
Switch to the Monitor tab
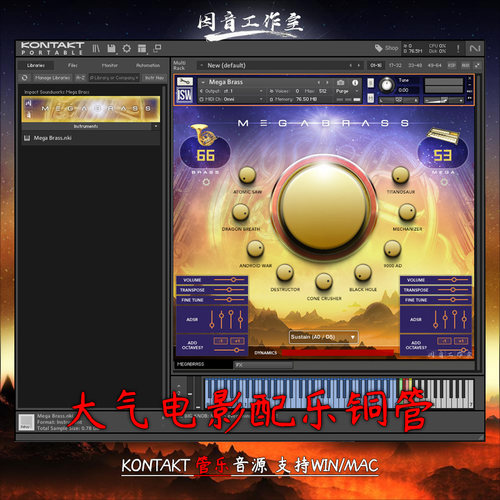click(x=110, y=65)
